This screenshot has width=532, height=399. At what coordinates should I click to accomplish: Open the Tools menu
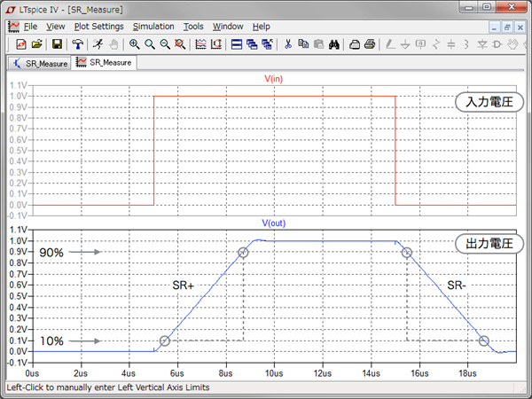click(x=193, y=27)
